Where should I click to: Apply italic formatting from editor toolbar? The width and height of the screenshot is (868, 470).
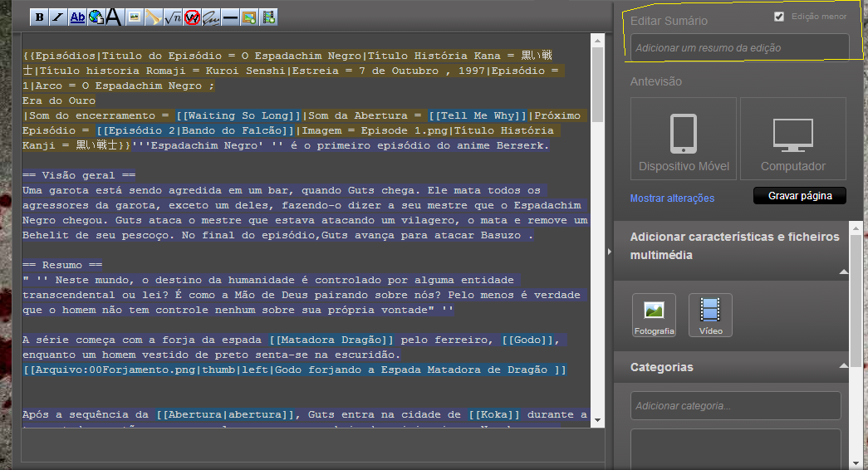click(x=57, y=17)
